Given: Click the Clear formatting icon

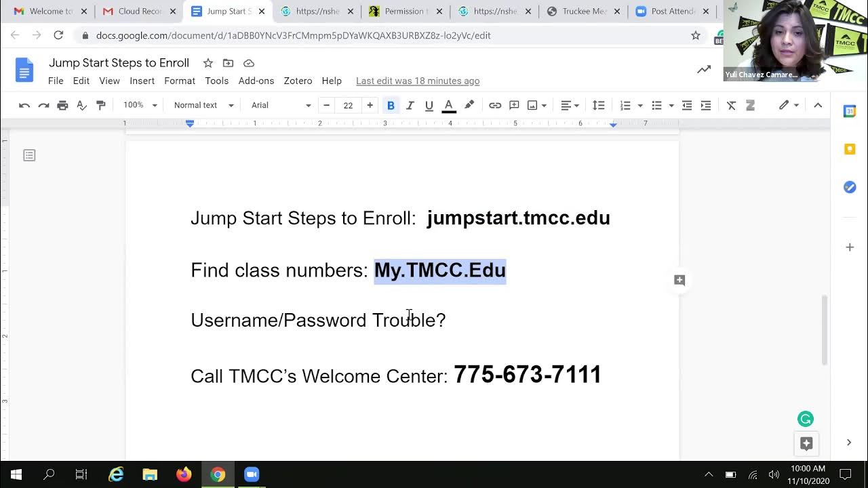Looking at the screenshot, I should point(731,105).
